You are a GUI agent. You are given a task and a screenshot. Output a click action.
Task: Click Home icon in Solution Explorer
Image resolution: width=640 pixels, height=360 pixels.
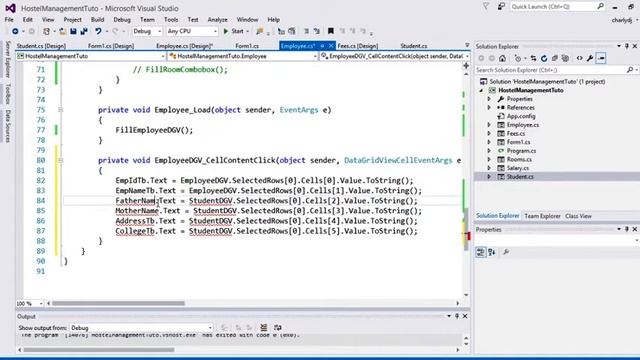502,58
